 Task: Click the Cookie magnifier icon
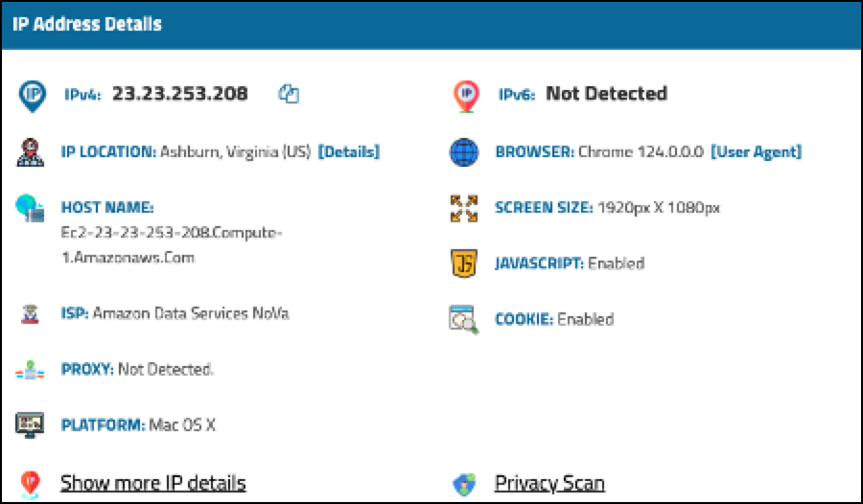(464, 319)
